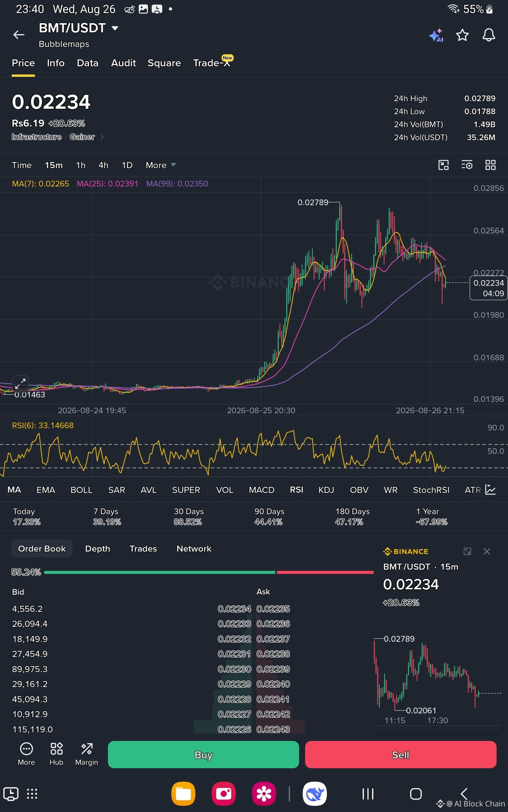Expand the More timeframes dropdown
The width and height of the screenshot is (508, 812).
point(161,165)
